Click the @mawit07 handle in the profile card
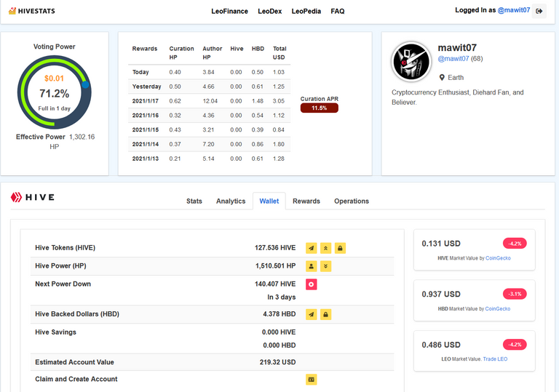This screenshot has height=392, width=559. point(453,58)
